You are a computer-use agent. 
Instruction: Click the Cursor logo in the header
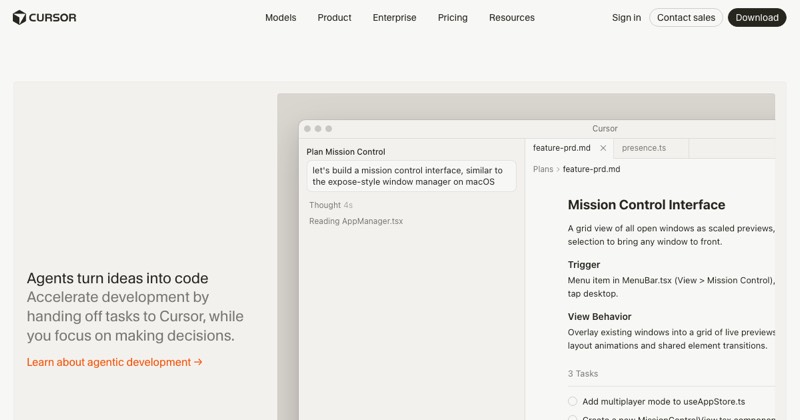tap(44, 17)
